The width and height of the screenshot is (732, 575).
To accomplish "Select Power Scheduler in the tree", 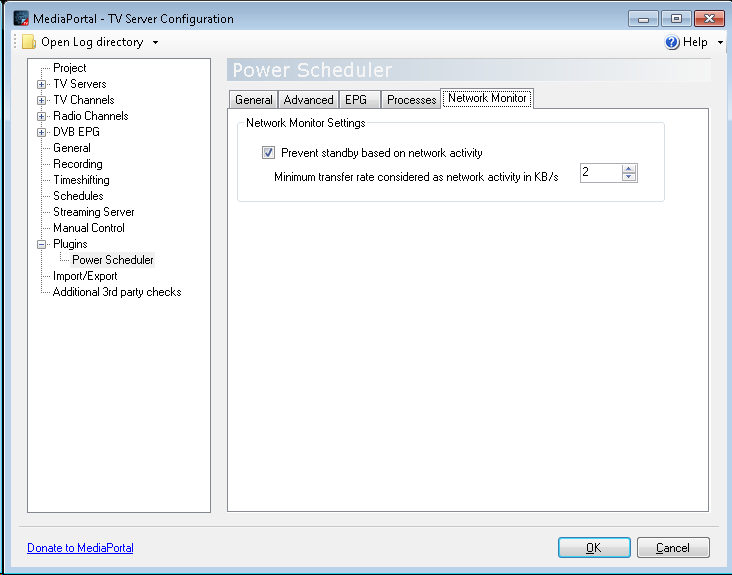I will [113, 260].
